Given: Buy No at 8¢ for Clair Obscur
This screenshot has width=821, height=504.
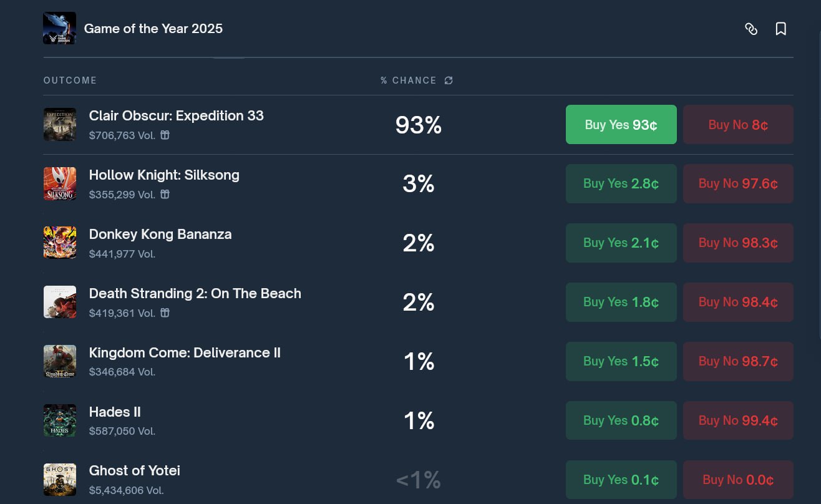Looking at the screenshot, I should click(x=738, y=125).
